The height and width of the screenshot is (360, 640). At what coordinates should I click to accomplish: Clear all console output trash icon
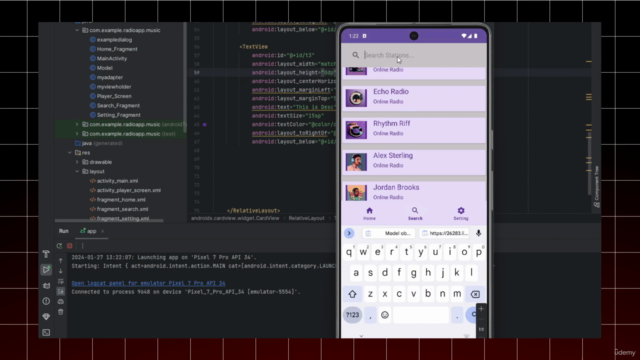[61, 312]
